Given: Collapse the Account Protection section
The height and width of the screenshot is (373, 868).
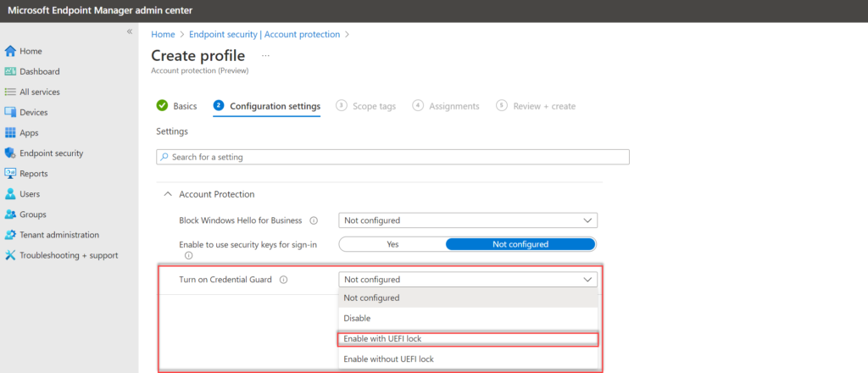Looking at the screenshot, I should point(167,194).
